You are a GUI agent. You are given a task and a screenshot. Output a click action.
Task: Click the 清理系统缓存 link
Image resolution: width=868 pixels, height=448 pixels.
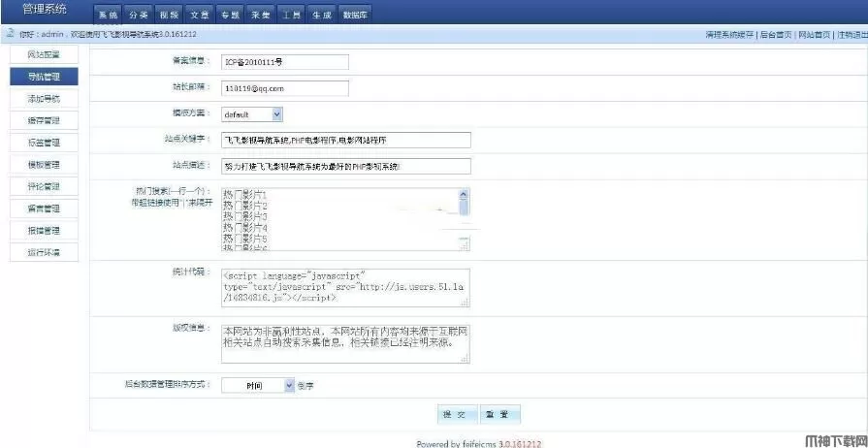[729, 34]
